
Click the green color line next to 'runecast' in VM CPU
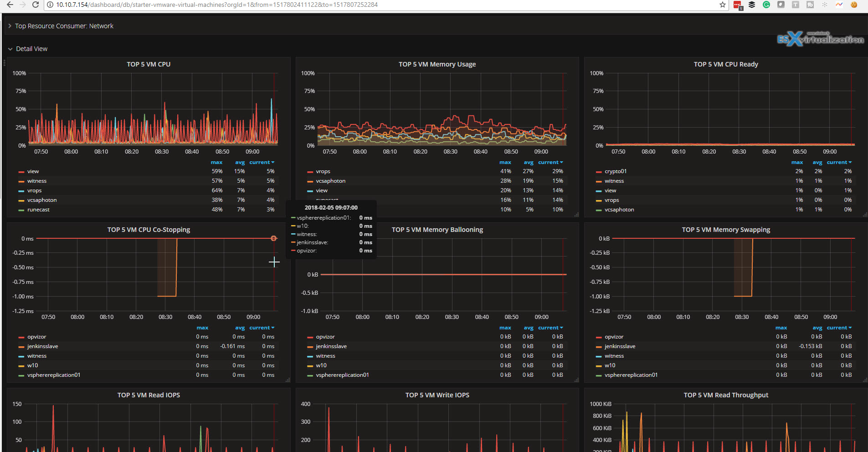21,210
